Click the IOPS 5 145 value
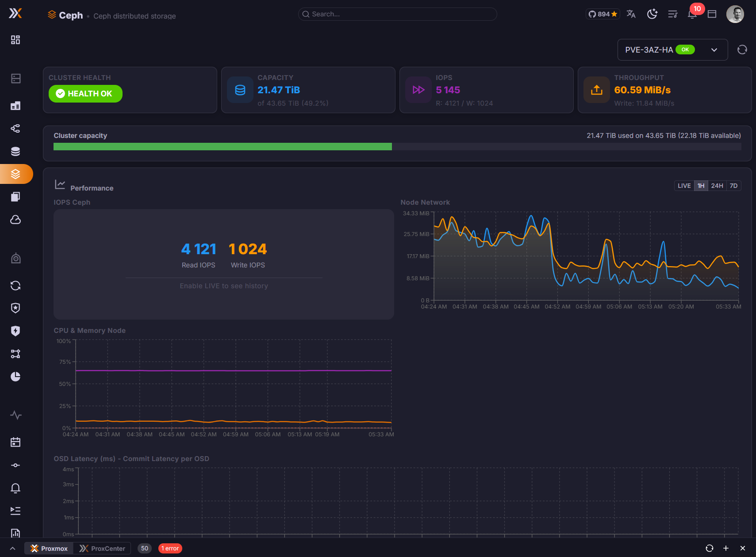Viewport: 756px width, 557px height. (448, 90)
